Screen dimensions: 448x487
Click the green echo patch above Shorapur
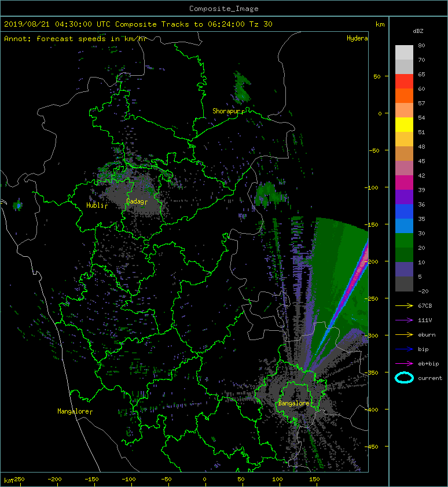(x=242, y=87)
